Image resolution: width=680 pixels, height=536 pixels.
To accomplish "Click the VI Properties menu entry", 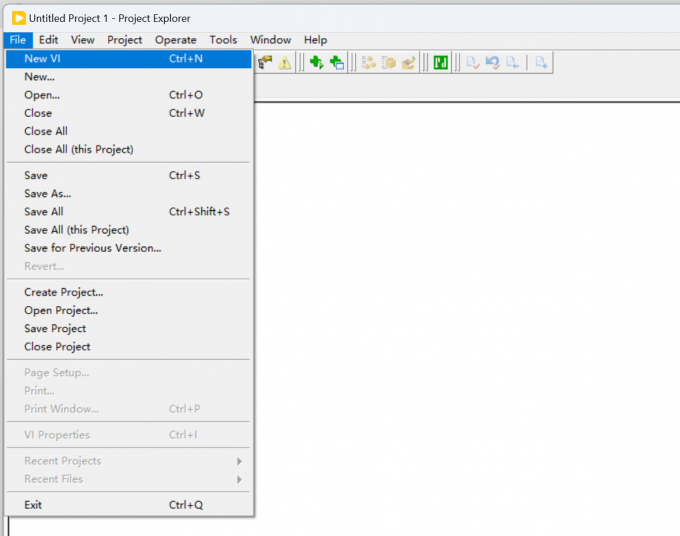I will [x=128, y=435].
